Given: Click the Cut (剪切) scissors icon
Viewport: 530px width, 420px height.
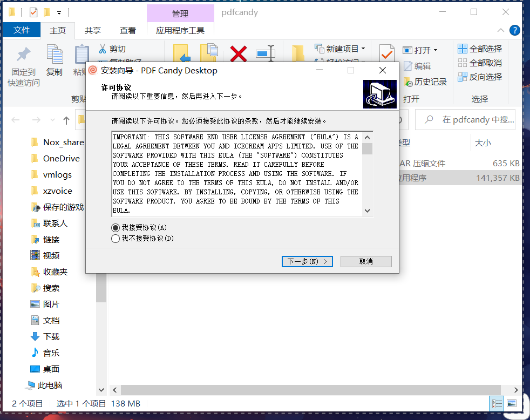Looking at the screenshot, I should [103, 49].
